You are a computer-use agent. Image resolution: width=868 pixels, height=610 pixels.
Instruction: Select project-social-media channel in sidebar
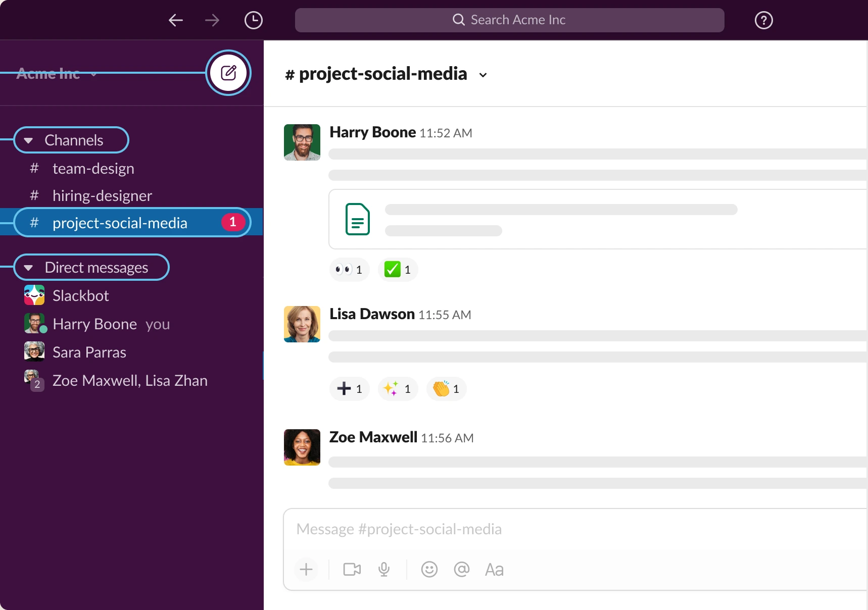[131, 222]
